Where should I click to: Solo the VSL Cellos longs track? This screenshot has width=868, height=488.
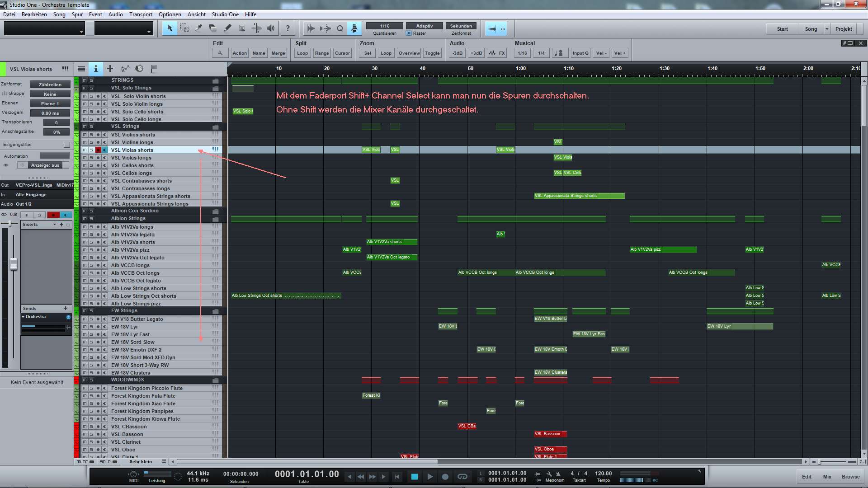[91, 173]
